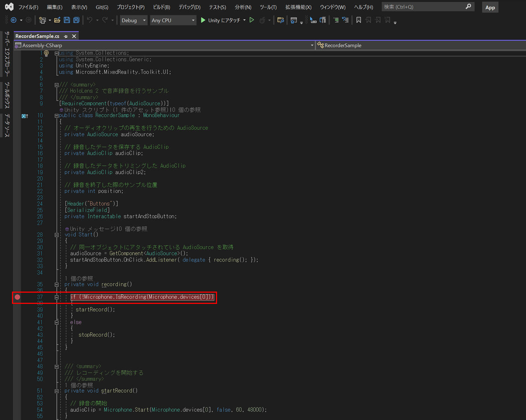526x420 pixels.
Task: Open the 編集(E) menu
Action: click(x=55, y=7)
